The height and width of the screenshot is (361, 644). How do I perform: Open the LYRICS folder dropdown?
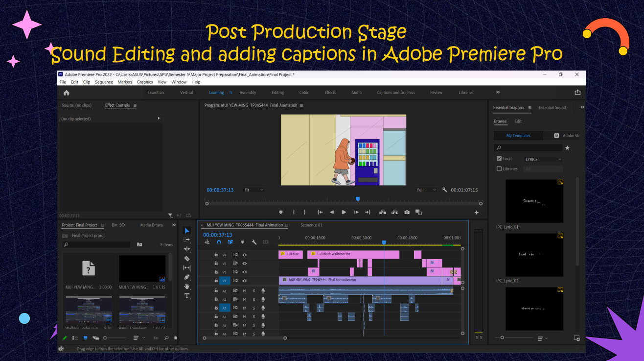point(543,159)
